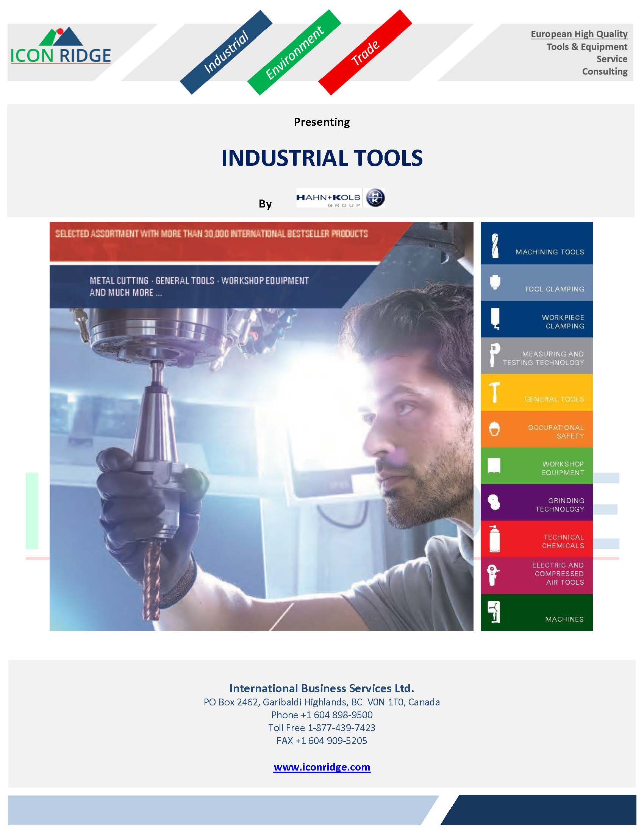This screenshot has width=644, height=833.
Task: Click the Grinding Technology disc icon
Action: 494,502
